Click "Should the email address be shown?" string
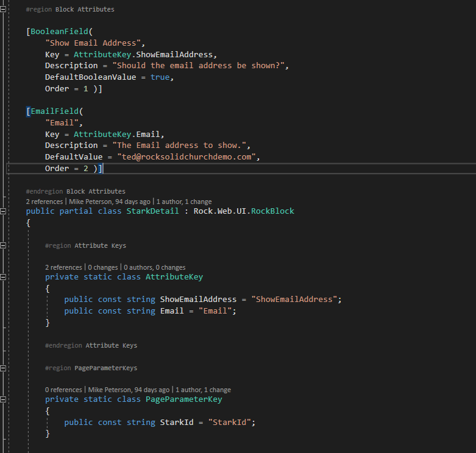The width and height of the screenshot is (476, 453). [199, 66]
